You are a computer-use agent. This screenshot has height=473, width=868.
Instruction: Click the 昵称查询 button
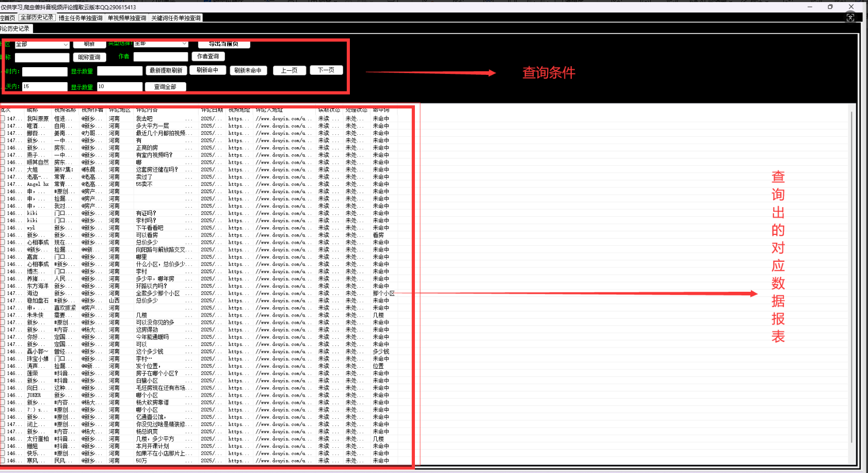coord(89,57)
